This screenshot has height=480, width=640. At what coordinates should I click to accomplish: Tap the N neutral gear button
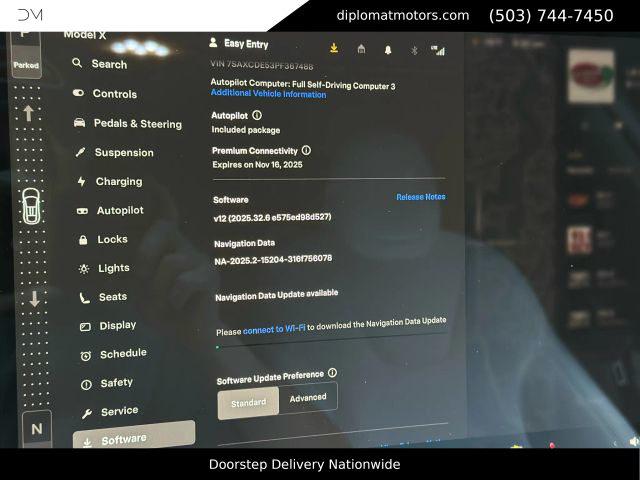(37, 429)
